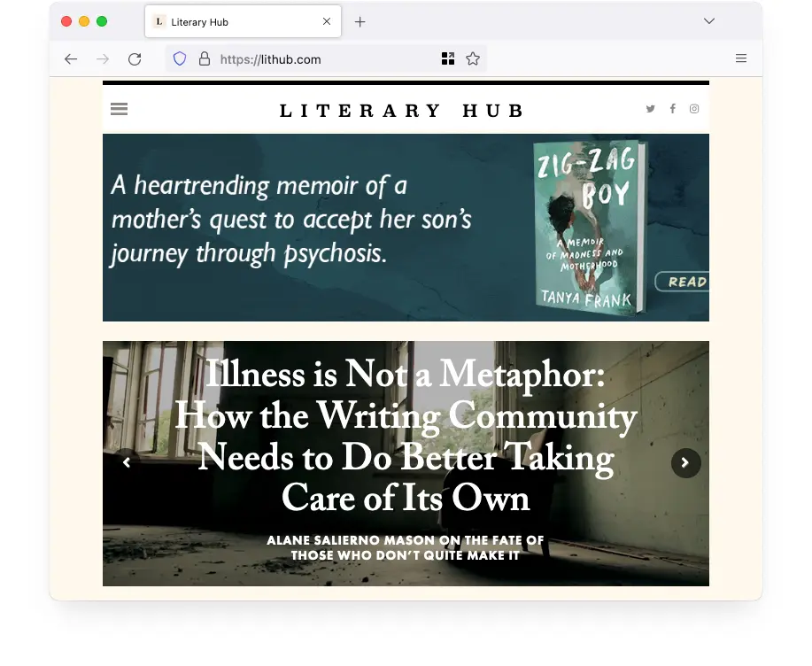Open the Literary Hub hamburger menu

120,109
